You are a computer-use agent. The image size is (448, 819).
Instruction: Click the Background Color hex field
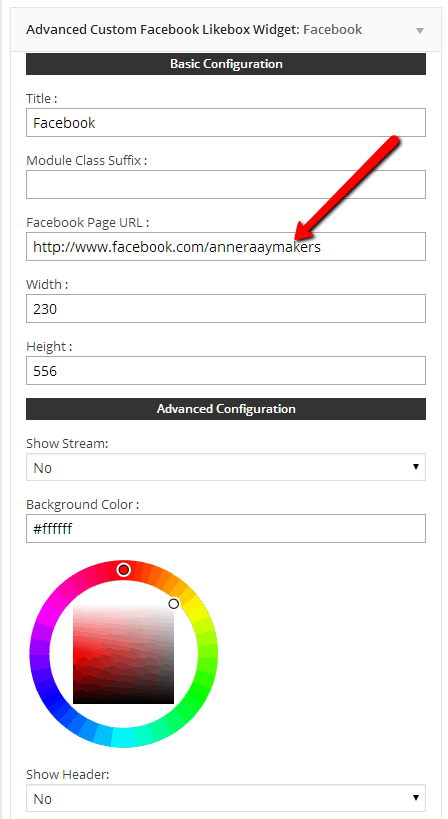pyautogui.click(x=226, y=529)
